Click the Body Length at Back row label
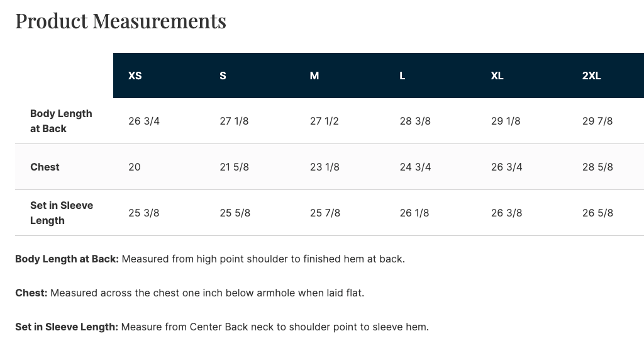This screenshot has width=644, height=348. click(x=61, y=121)
